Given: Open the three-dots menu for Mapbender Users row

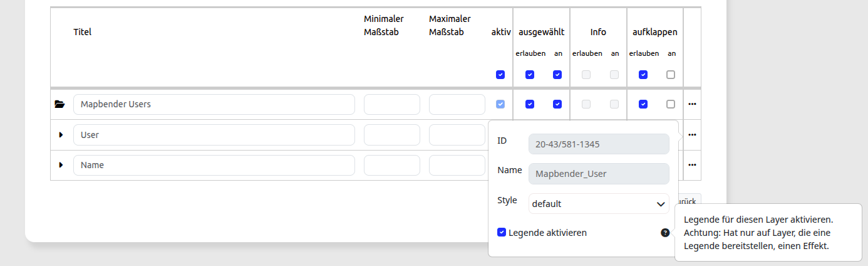Looking at the screenshot, I should (x=692, y=104).
